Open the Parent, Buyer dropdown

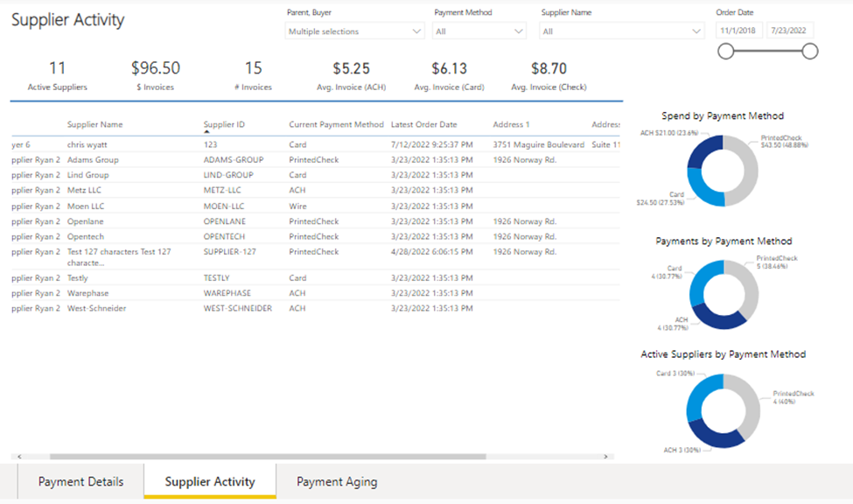[x=355, y=31]
